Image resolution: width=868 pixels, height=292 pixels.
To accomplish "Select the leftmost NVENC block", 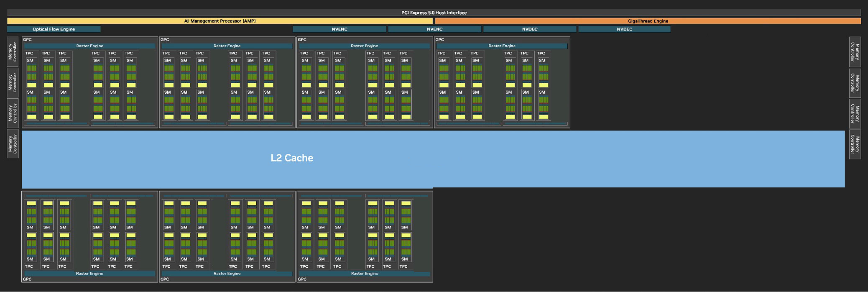I will 340,29.
